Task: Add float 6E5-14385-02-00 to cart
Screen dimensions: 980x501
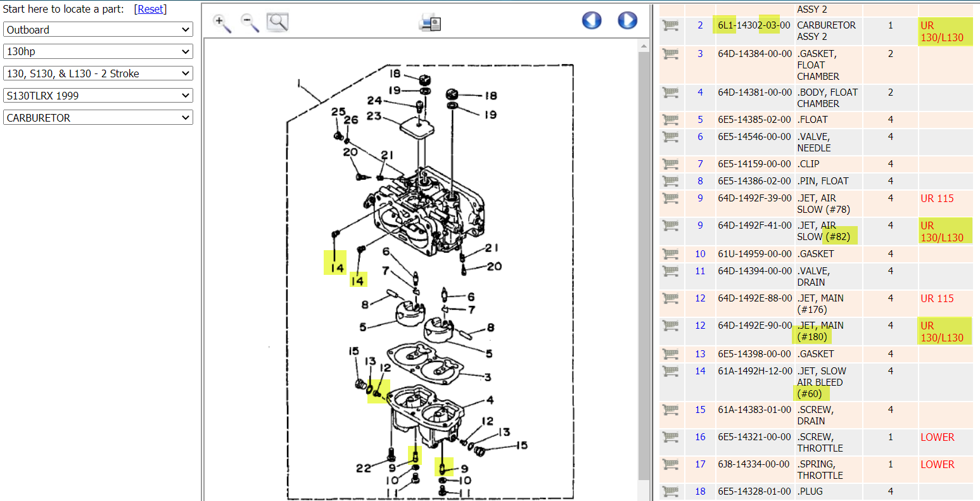Action: (x=670, y=119)
